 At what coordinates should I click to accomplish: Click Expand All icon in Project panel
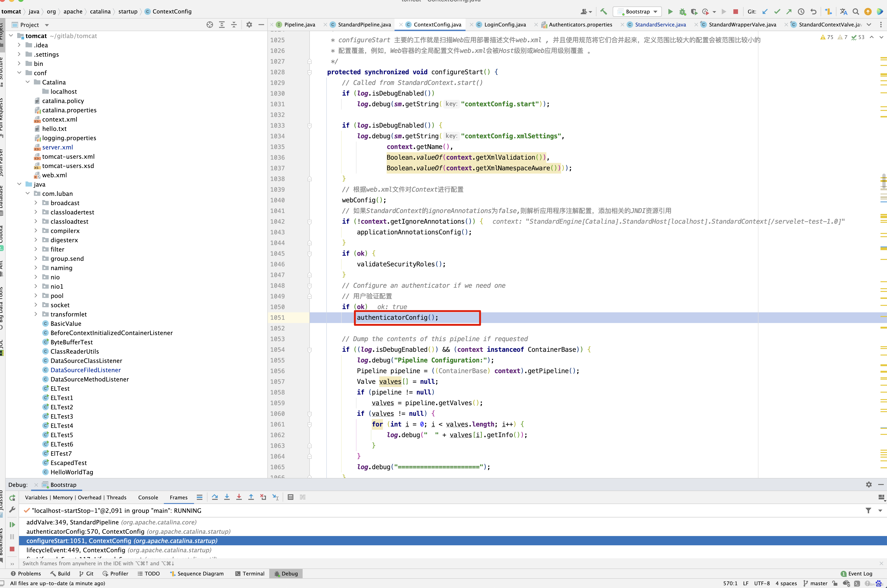pos(222,25)
